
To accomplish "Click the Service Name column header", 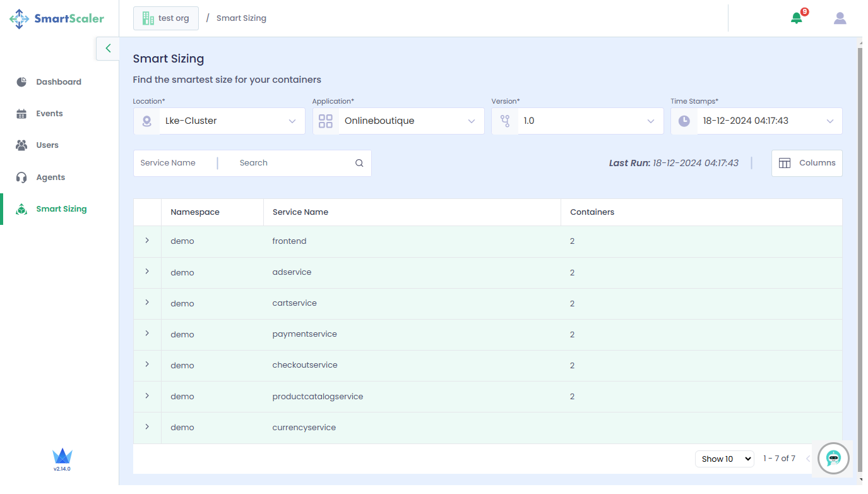I will pos(300,212).
